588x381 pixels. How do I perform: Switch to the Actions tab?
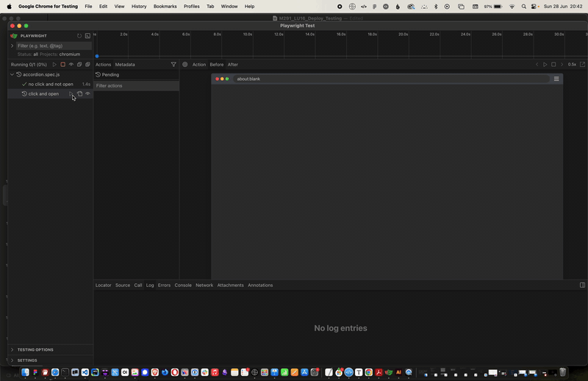pos(103,65)
